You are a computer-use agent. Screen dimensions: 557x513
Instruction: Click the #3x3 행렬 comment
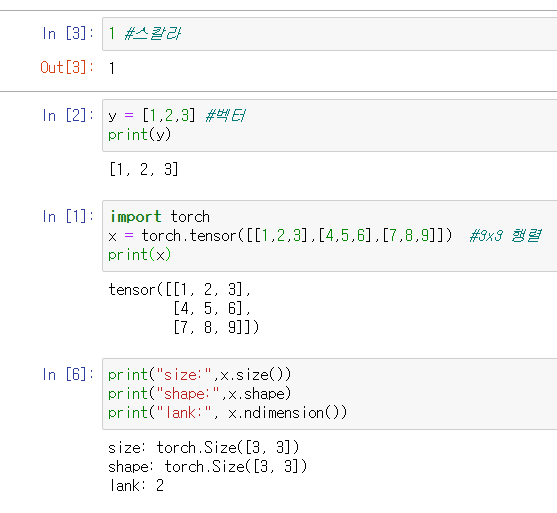click(505, 236)
